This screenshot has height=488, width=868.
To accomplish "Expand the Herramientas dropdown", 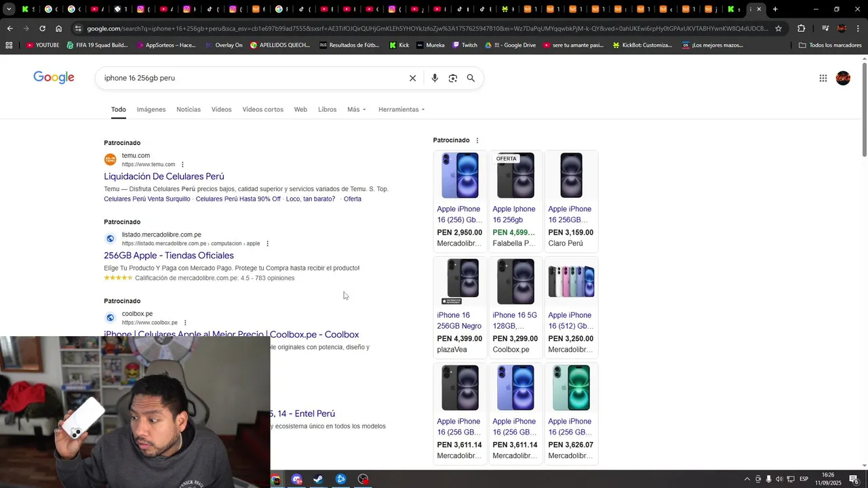I will [x=401, y=109].
